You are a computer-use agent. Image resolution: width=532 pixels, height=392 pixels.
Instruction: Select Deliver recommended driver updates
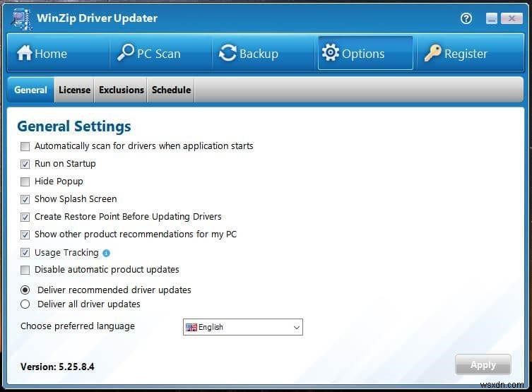pyautogui.click(x=25, y=290)
